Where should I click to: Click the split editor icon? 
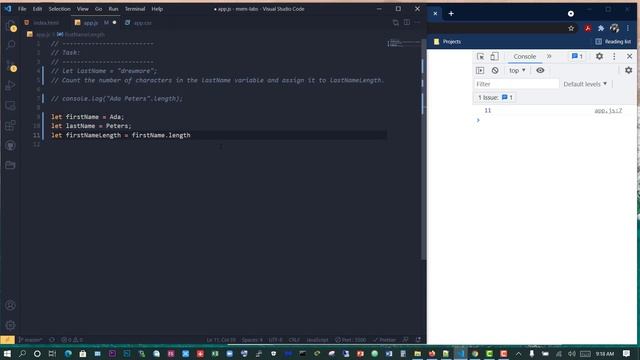click(x=407, y=22)
